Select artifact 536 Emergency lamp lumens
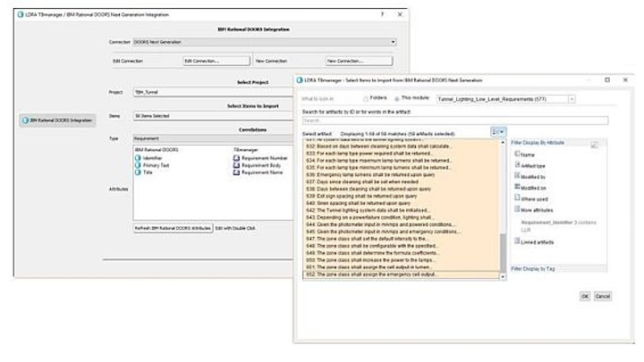Screen dimensions: 644x362 click(402, 174)
